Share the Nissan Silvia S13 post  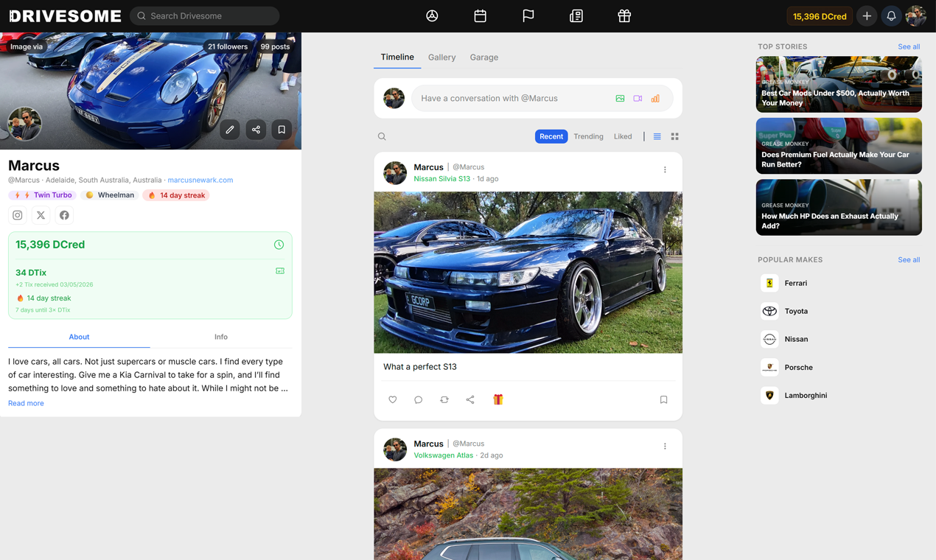(x=470, y=399)
